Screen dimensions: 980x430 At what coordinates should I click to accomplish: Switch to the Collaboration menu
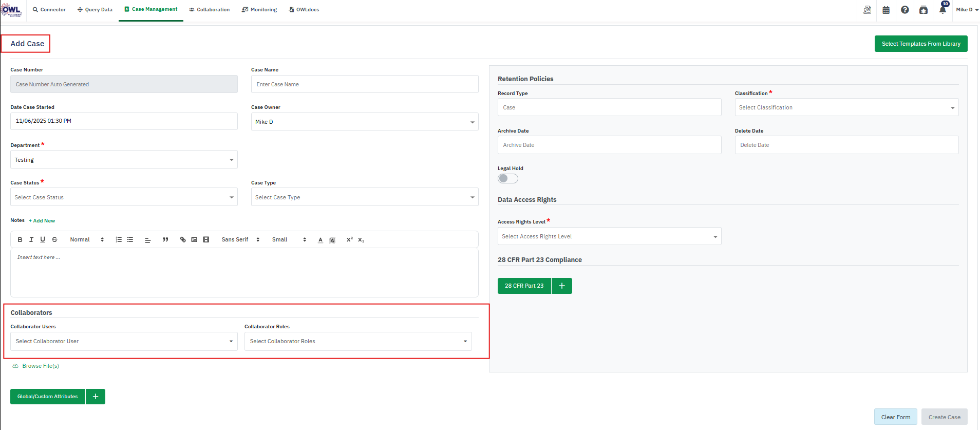click(x=209, y=10)
